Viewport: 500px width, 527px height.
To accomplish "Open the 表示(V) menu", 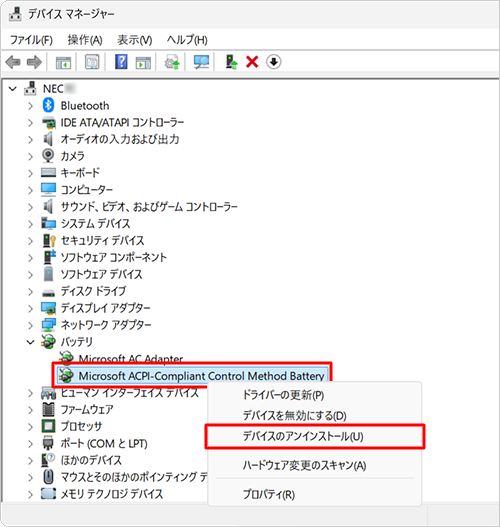I will [134, 40].
